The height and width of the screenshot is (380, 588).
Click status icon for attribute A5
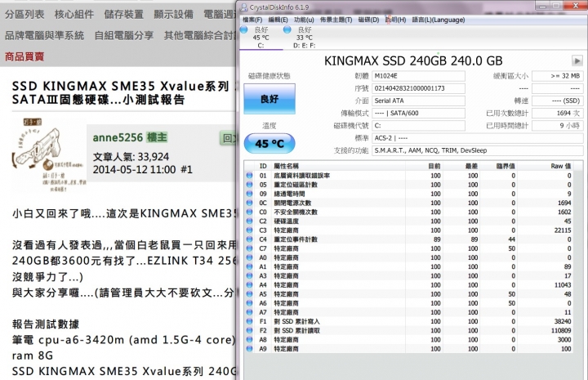pyautogui.click(x=249, y=294)
